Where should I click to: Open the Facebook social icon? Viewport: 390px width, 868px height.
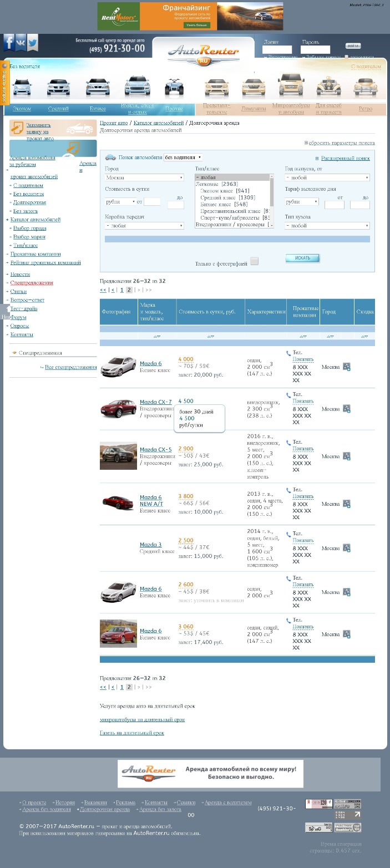tap(9, 42)
